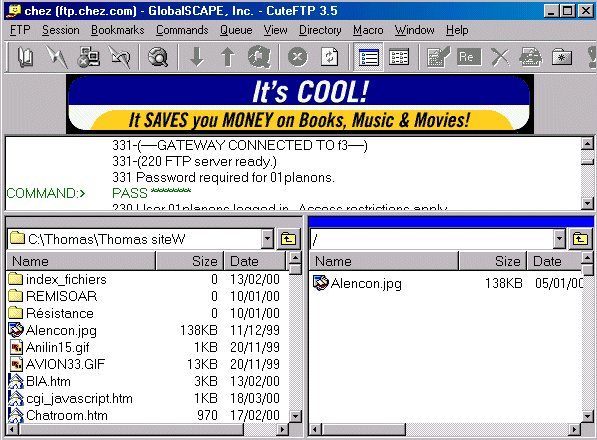Select the Résistance folder
Screen dimensions: 597x440
pos(59,313)
